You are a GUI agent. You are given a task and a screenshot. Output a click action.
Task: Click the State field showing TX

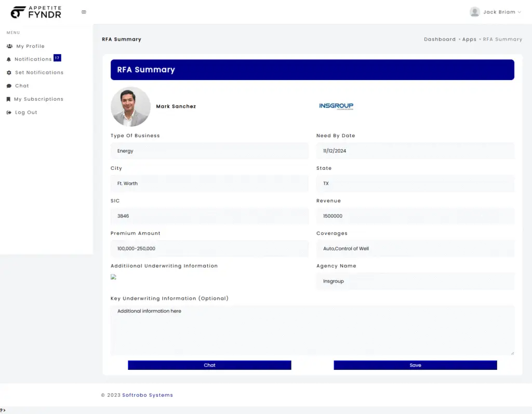(x=415, y=183)
